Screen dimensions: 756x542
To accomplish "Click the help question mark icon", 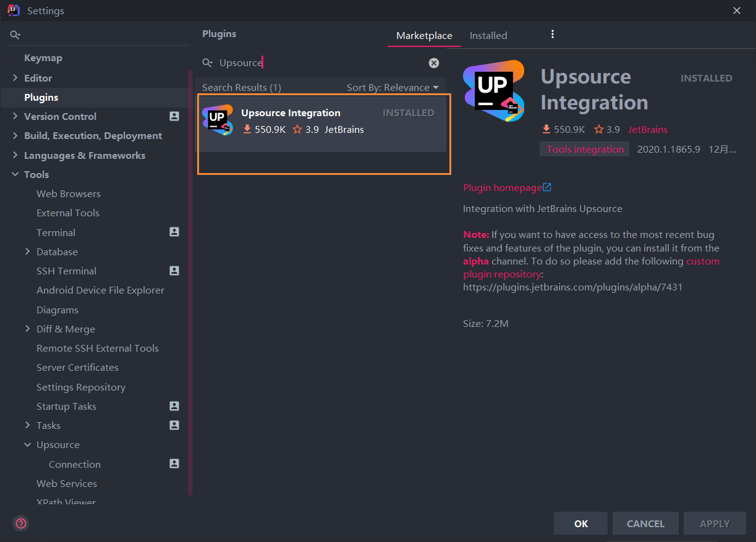I will click(21, 523).
